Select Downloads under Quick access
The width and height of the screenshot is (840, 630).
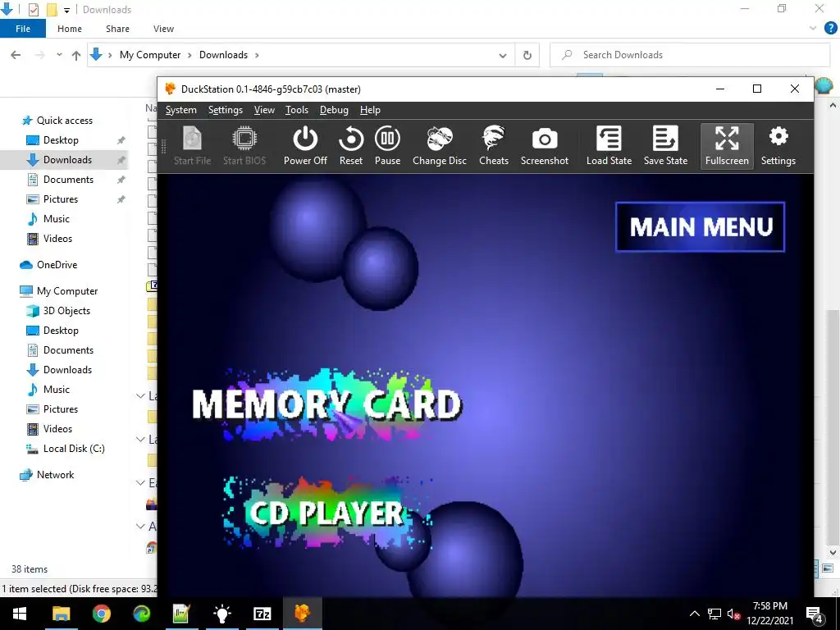[67, 160]
